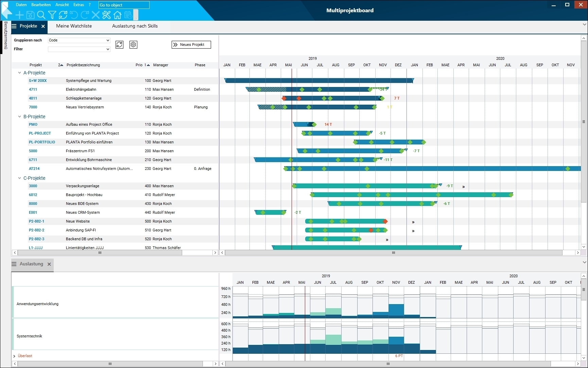The width and height of the screenshot is (588, 368).
Task: Click the refresh button beside Gruppieren nach
Action: (119, 45)
